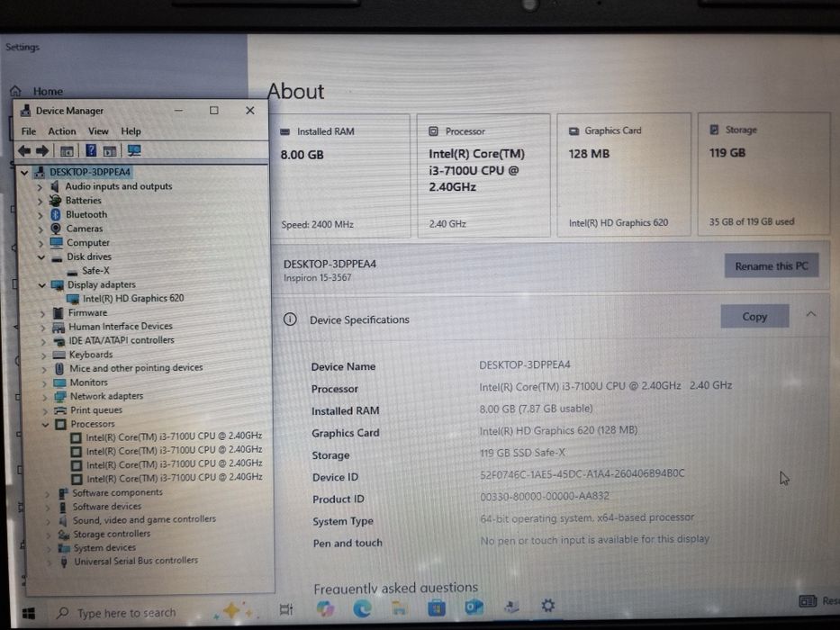
Task: Open the Windows Start menu
Action: coord(29,613)
